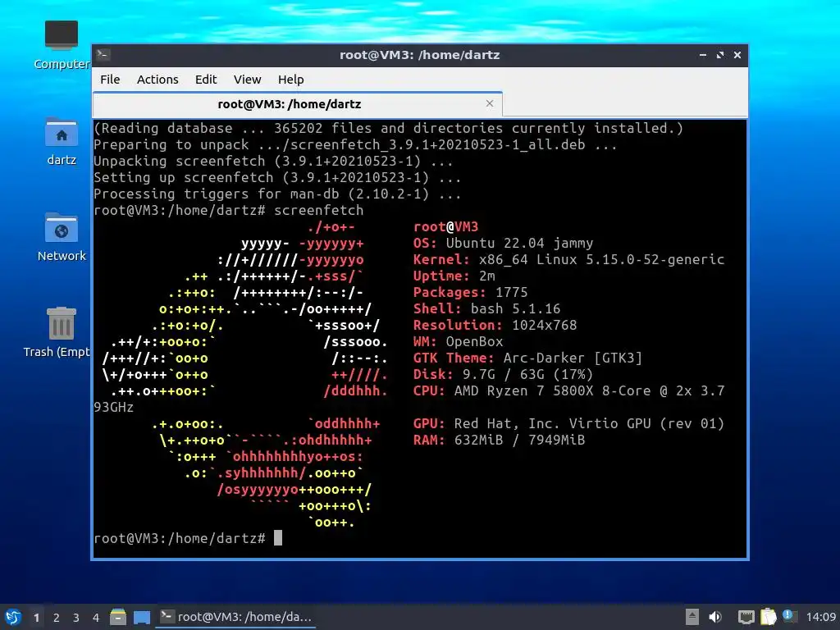Screen dimensions: 840x630
Task: Click the terminal prompt cursor on the last line
Action: 278,538
